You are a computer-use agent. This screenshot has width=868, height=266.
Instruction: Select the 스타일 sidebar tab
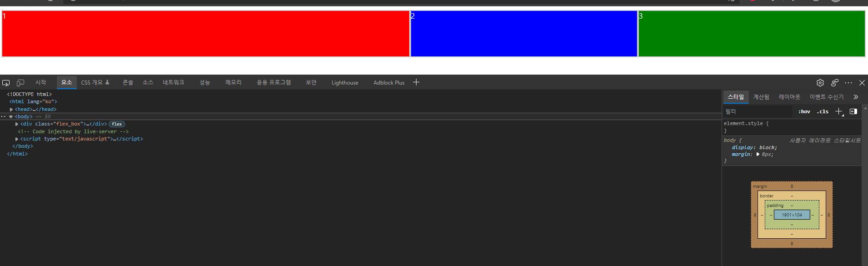click(736, 97)
